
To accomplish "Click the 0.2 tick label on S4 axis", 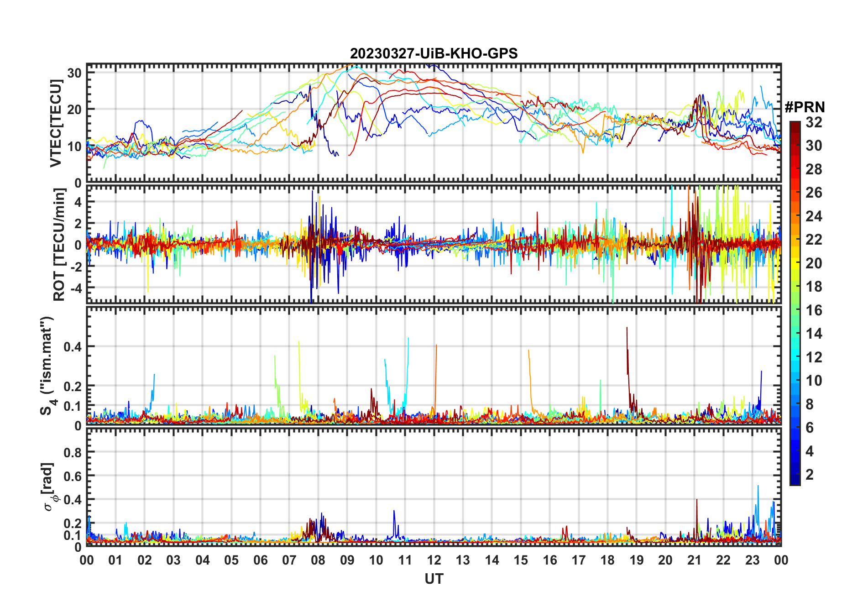I will pos(73,386).
